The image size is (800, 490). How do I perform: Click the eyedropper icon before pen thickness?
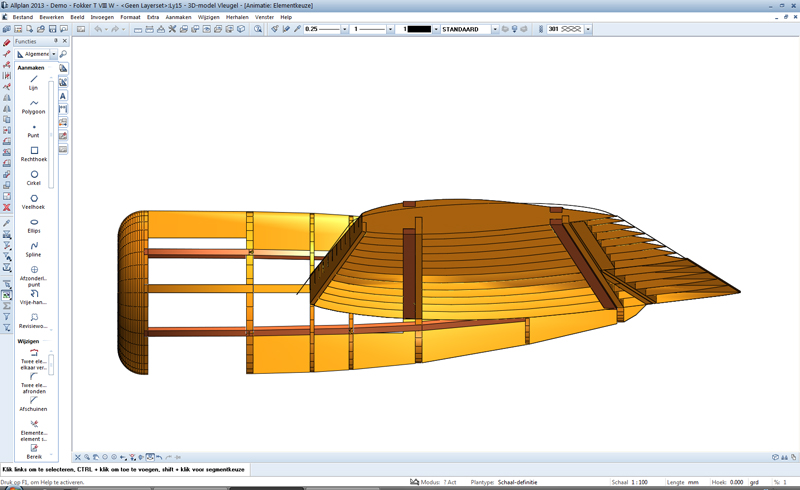coord(297,29)
